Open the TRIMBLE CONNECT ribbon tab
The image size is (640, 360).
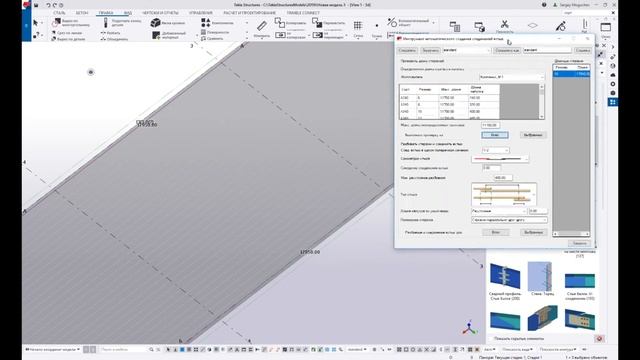(x=303, y=13)
